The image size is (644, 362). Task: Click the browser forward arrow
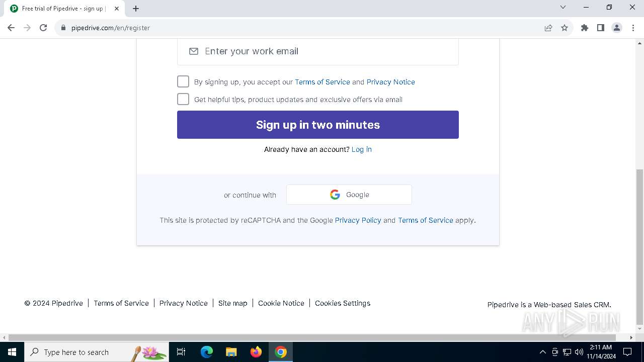(27, 28)
